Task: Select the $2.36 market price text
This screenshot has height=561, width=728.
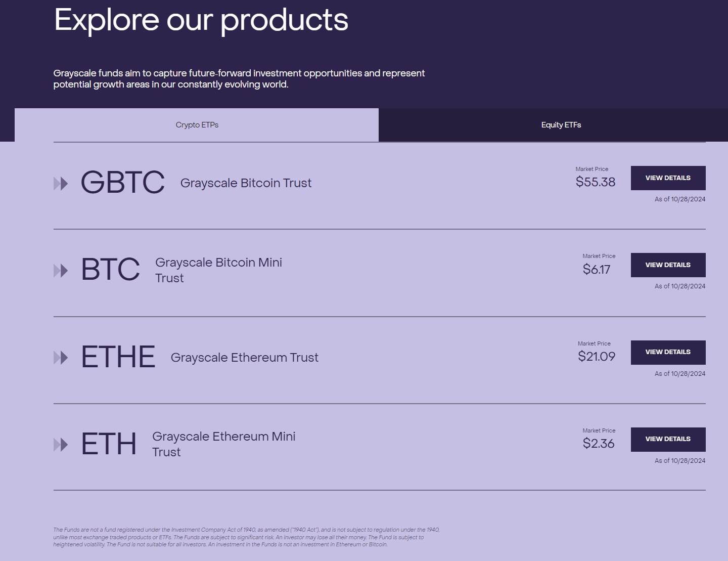Action: [x=599, y=443]
